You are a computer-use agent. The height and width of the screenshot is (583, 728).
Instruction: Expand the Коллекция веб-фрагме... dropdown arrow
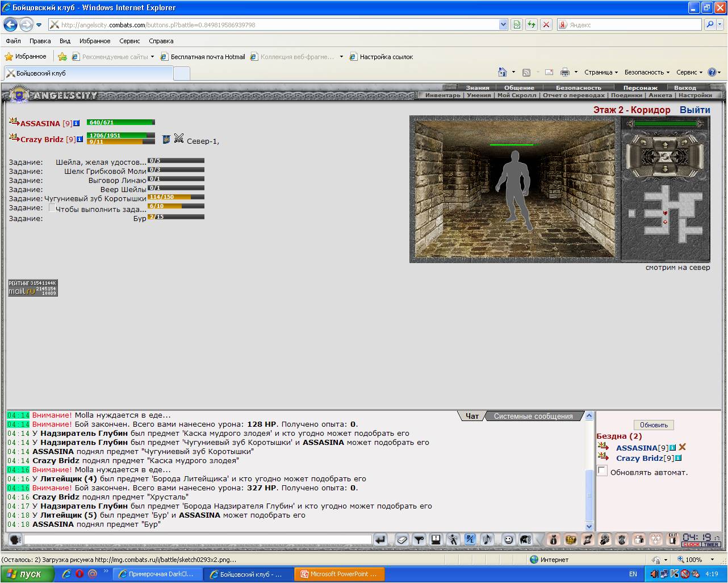[341, 57]
